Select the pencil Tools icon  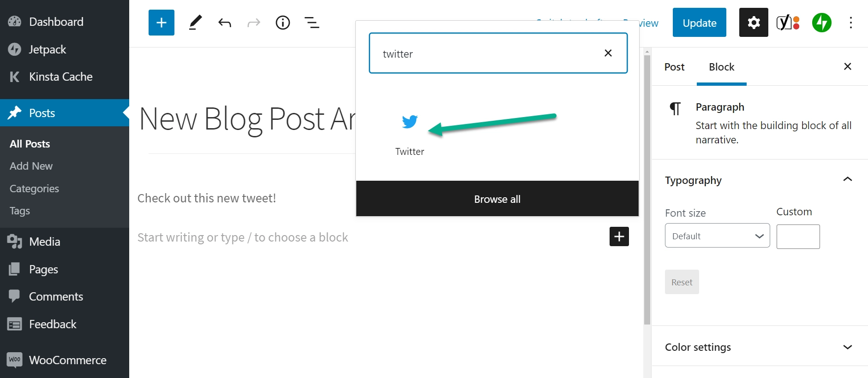[x=196, y=23]
